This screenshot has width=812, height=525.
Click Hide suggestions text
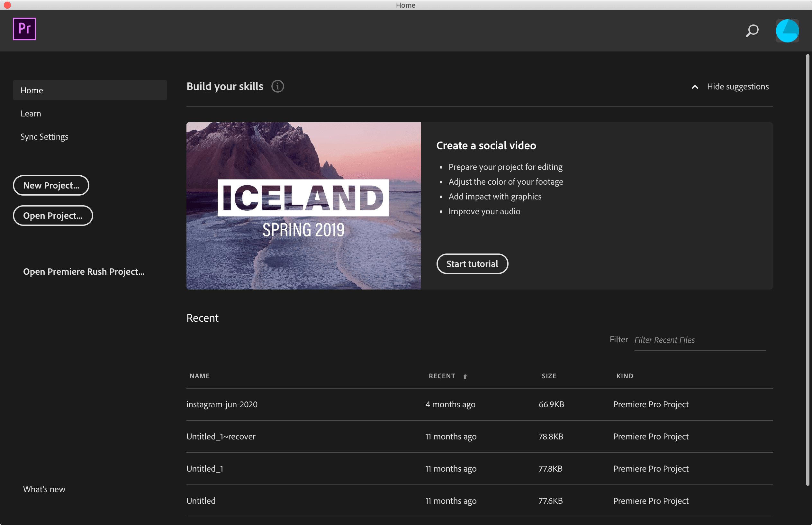click(737, 87)
